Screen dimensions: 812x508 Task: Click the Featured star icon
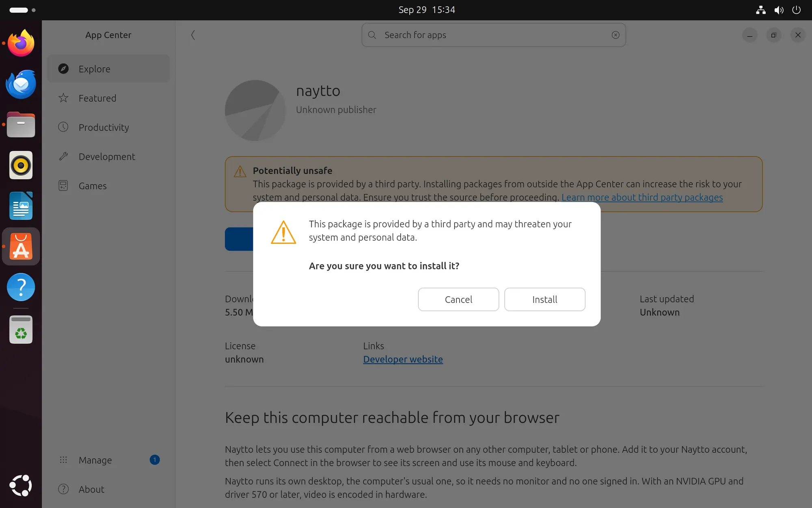(x=63, y=98)
